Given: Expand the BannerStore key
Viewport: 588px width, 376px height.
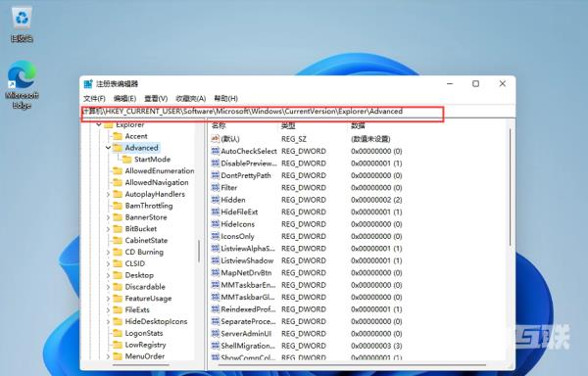Looking at the screenshot, I should click(108, 217).
